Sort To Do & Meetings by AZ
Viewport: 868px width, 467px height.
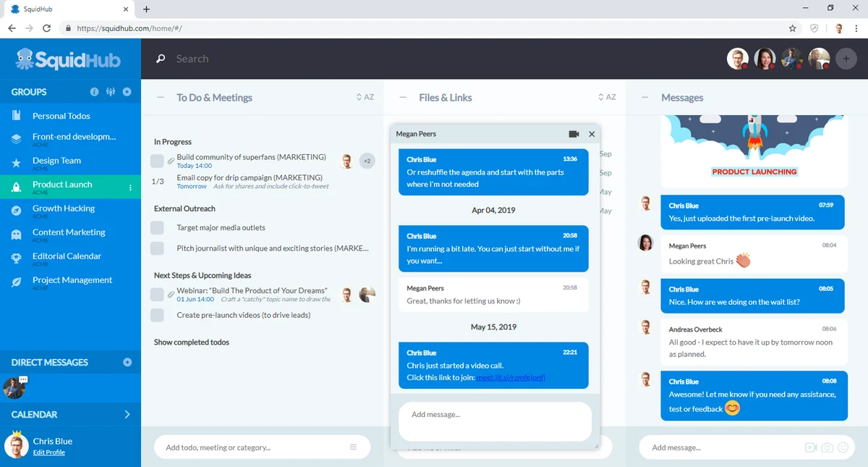pos(365,97)
